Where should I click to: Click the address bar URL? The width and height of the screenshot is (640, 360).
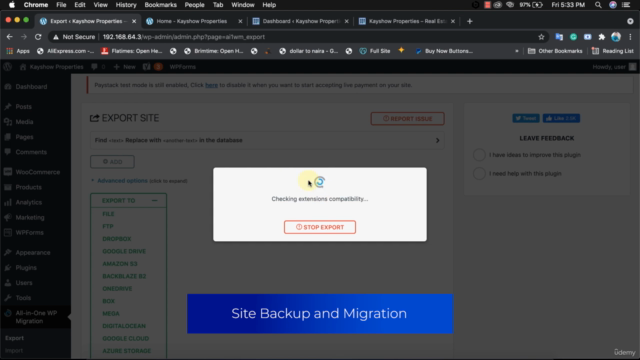[x=184, y=37]
